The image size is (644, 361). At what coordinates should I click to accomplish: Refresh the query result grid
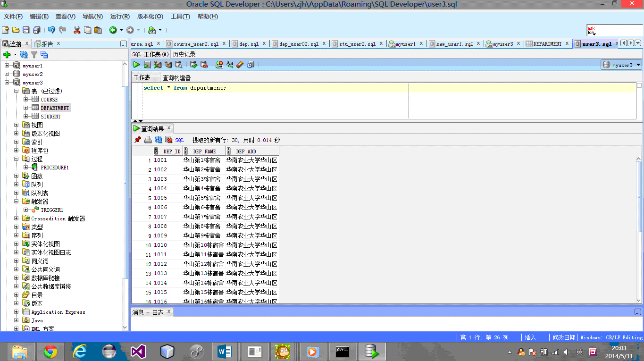158,140
